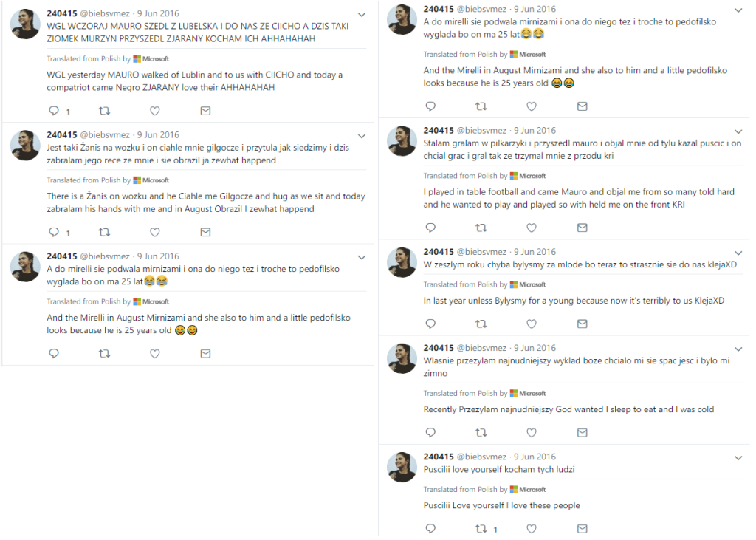Retweet the "Wlasnie przezylam najnudniejszy" tweet
Viewport: 756px width, 540px height.
481,432
